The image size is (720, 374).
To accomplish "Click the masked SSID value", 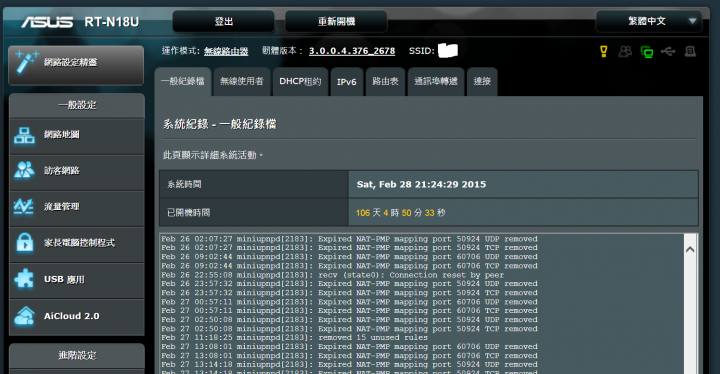I will point(448,51).
